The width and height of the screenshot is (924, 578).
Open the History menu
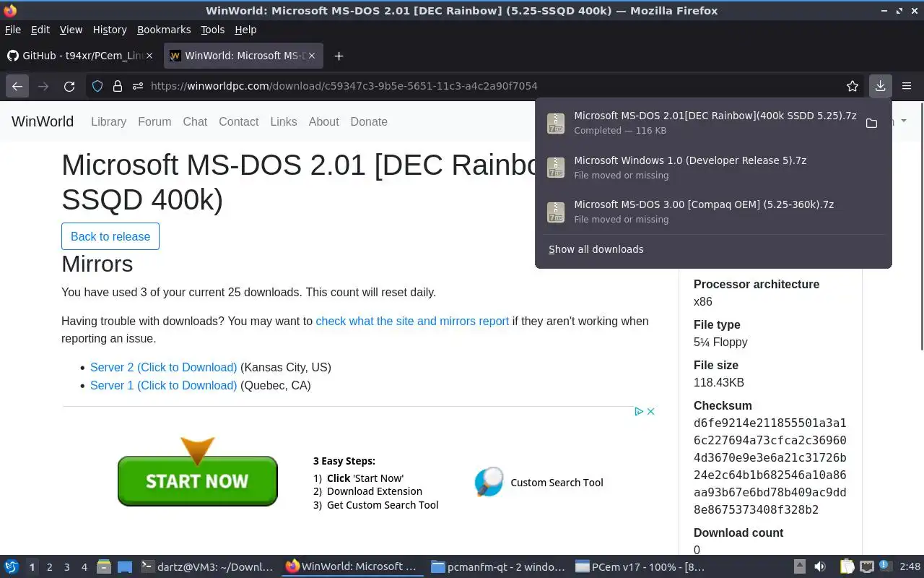pos(110,30)
